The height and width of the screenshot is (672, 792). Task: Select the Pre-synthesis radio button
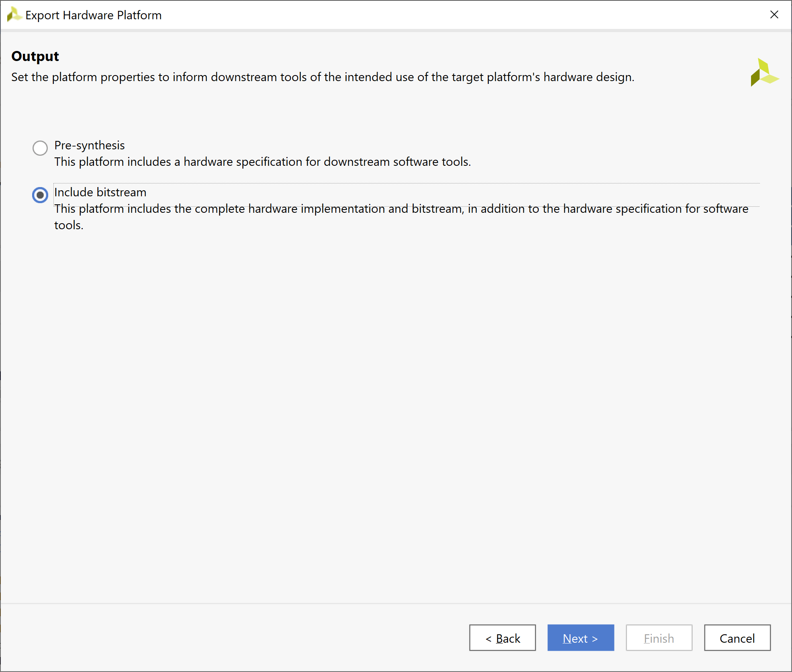pos(40,148)
